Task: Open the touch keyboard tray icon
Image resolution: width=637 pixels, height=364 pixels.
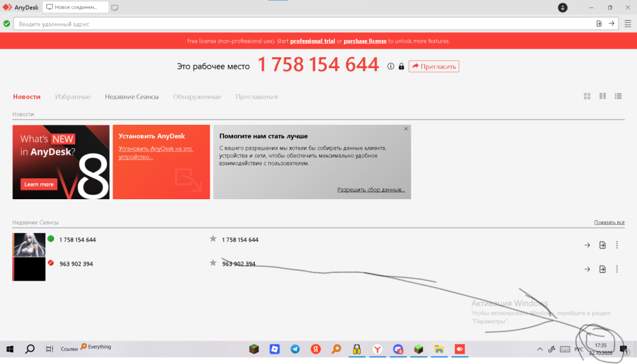Action: pyautogui.click(x=564, y=349)
